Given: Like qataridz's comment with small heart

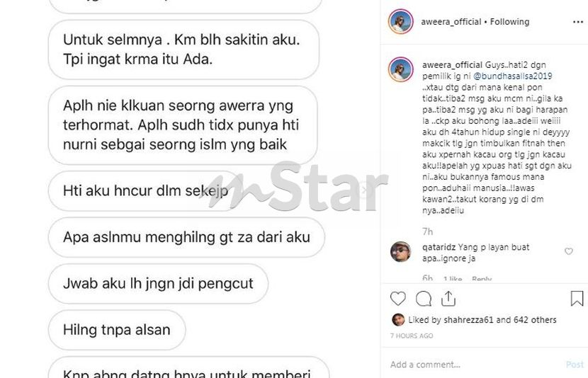Looking at the screenshot, I should [568, 251].
